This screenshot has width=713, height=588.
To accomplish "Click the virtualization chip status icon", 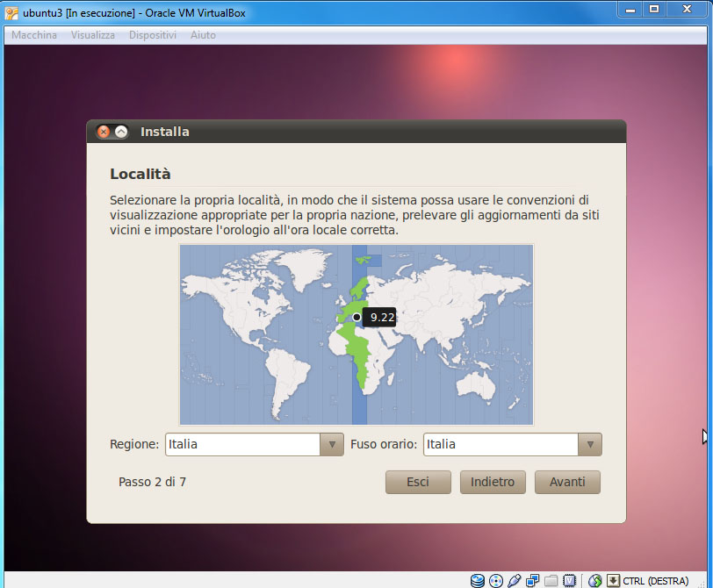I will pyautogui.click(x=569, y=580).
